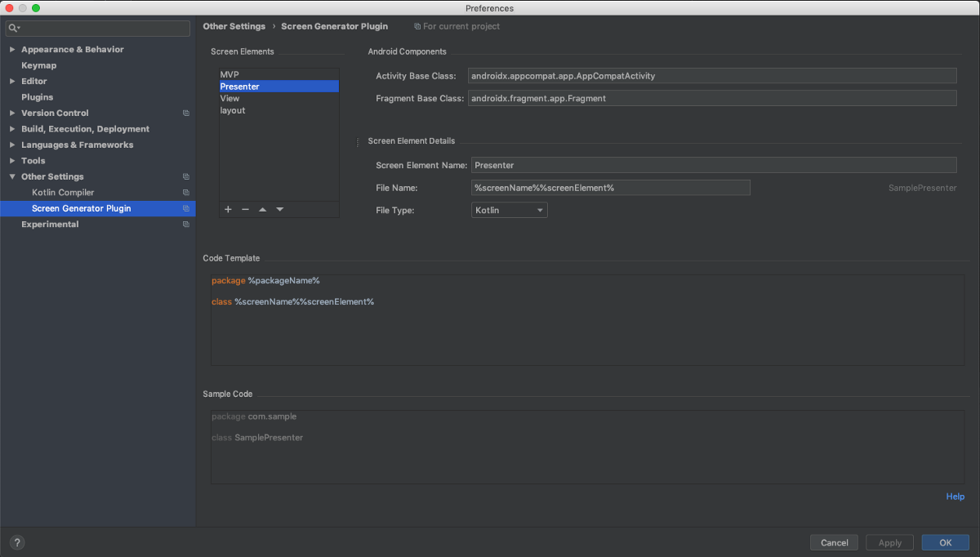Click SamplePresenter preview text by File Name
The width and height of the screenshot is (980, 557).
coord(922,188)
